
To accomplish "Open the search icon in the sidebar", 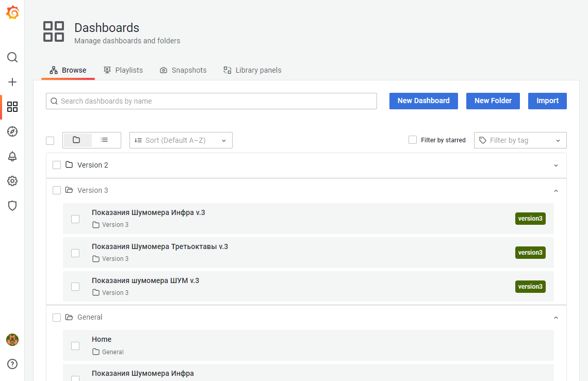I will click(12, 57).
